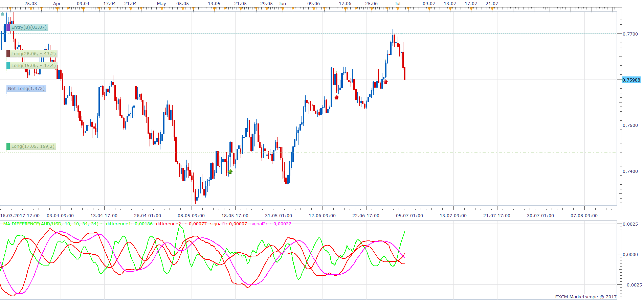Click the signal1: 0,00007 legend value
644x300 pixels.
point(228,224)
